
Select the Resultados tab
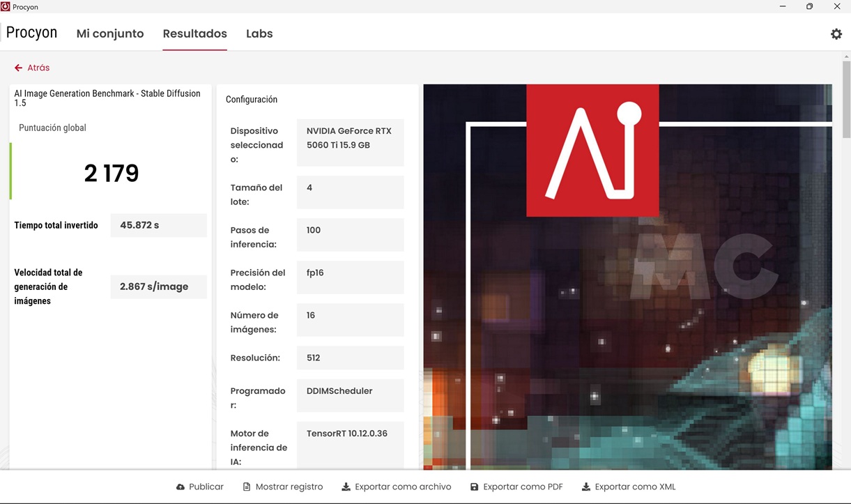[x=195, y=33]
